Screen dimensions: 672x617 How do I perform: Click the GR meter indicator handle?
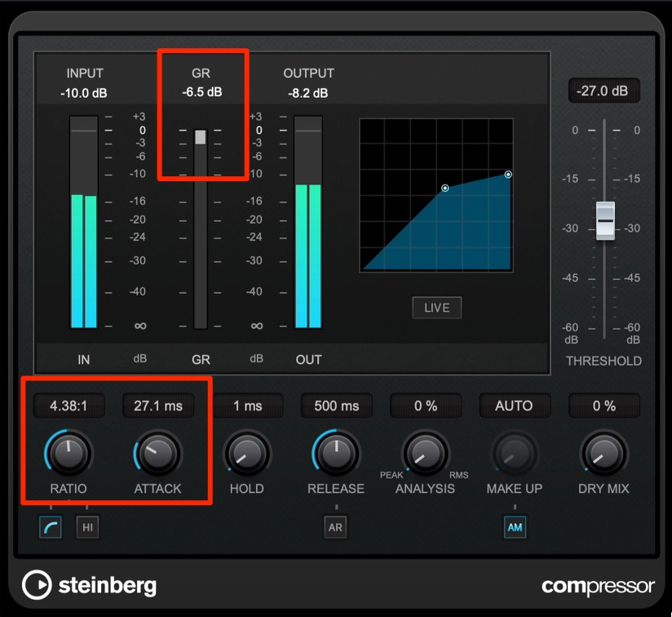click(x=200, y=137)
